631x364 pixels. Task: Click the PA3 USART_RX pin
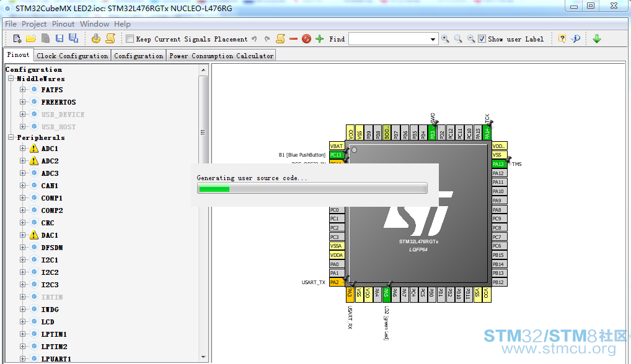[x=350, y=294]
